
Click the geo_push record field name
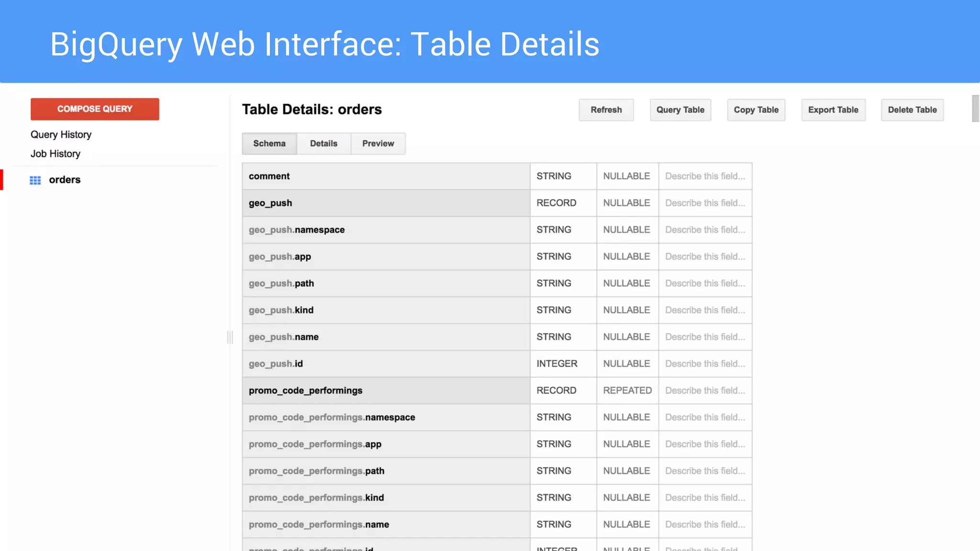(x=270, y=203)
